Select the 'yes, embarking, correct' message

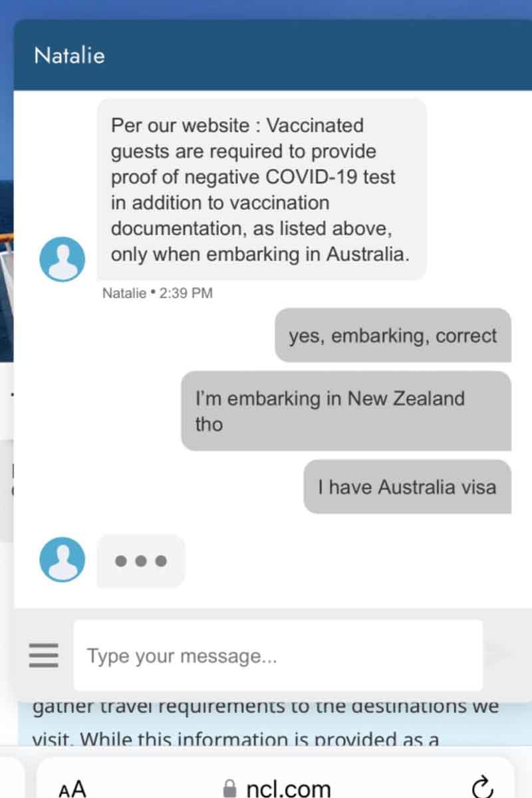[x=393, y=335]
